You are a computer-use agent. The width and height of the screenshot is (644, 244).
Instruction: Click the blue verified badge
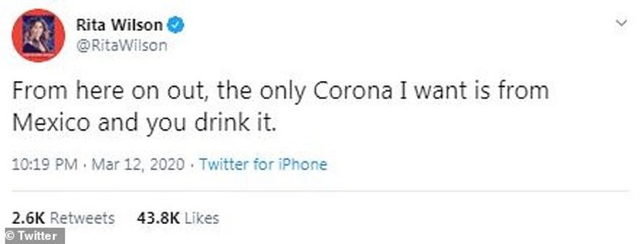pos(176,26)
